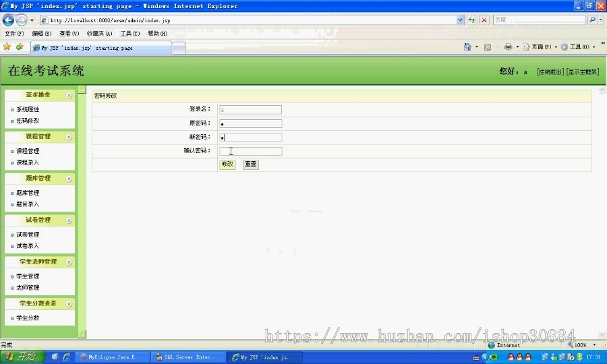Click the Stop loading red X icon
Viewport: 607px width, 364px height.
point(484,20)
